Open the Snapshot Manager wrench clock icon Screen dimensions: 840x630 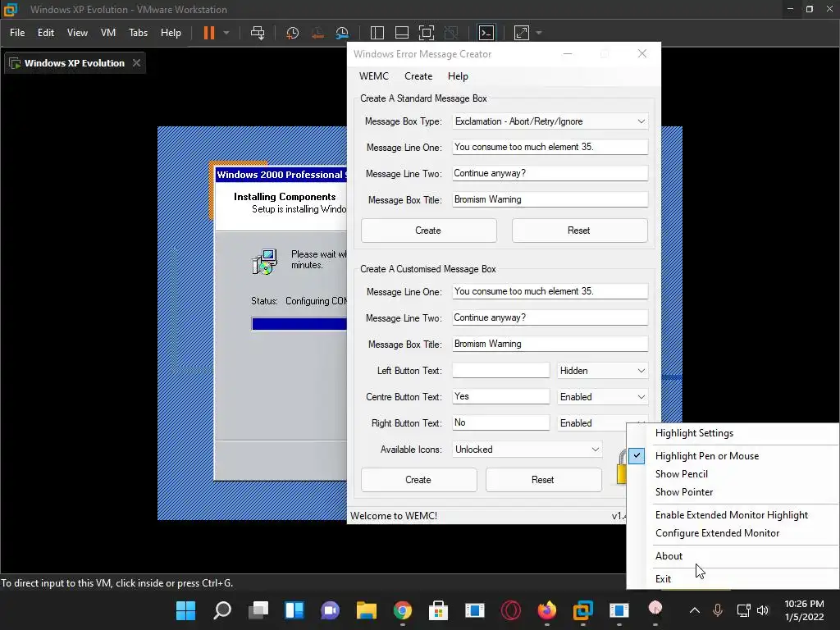pyautogui.click(x=342, y=33)
